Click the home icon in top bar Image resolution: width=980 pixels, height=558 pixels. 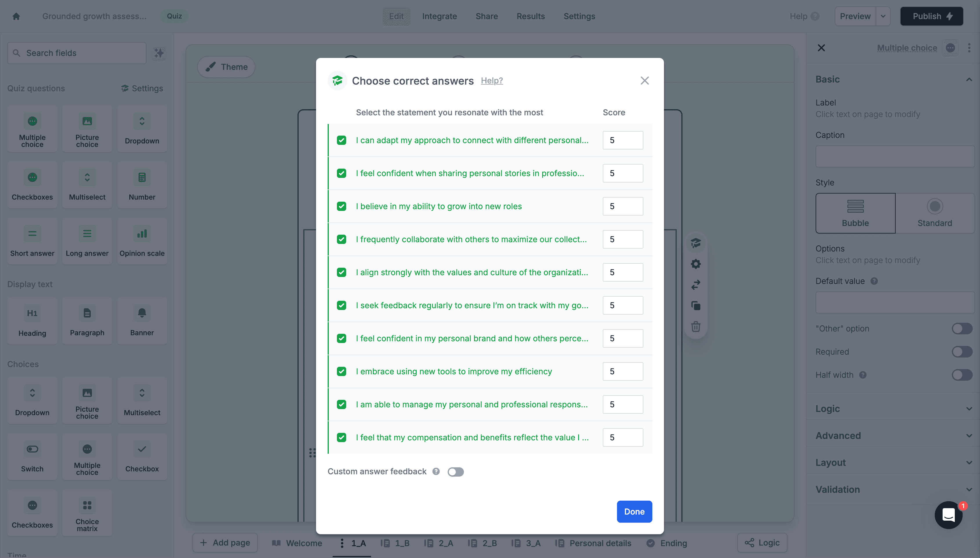click(16, 16)
